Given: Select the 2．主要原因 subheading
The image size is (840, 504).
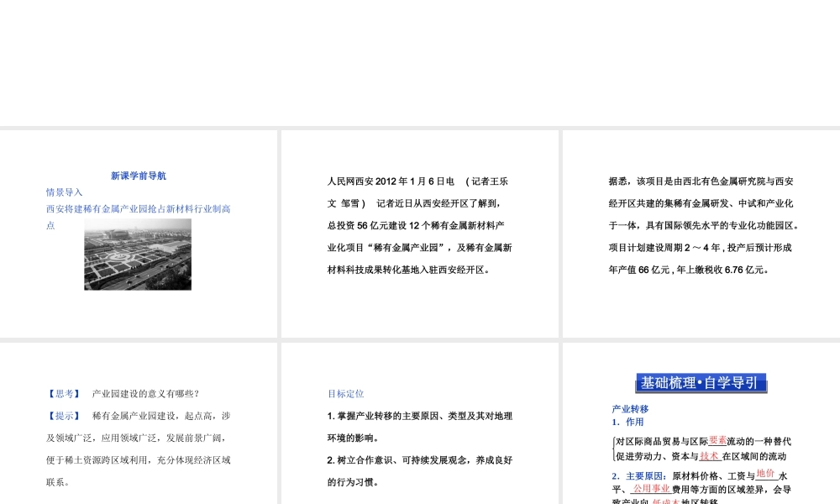Looking at the screenshot, I should click(640, 476).
